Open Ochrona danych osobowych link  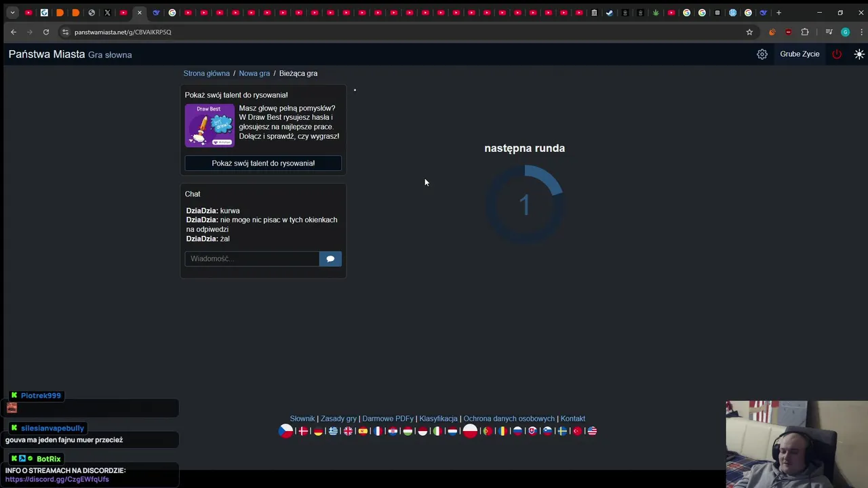509,419
